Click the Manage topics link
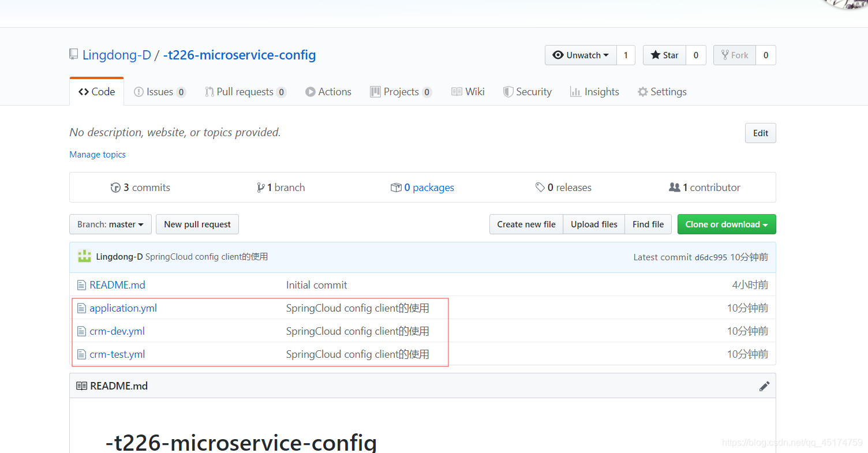This screenshot has height=453, width=868. click(98, 155)
